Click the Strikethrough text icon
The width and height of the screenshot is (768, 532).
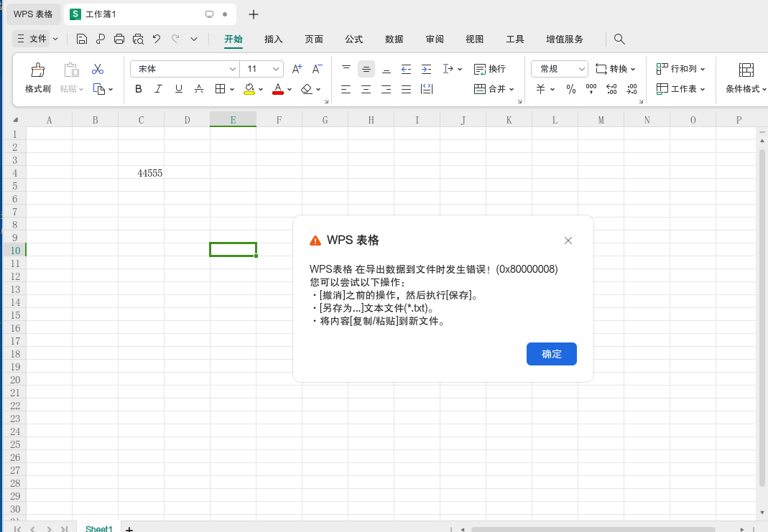click(x=199, y=89)
